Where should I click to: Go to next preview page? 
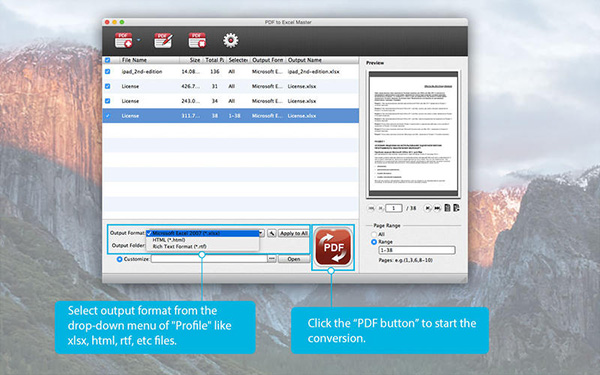(428, 208)
